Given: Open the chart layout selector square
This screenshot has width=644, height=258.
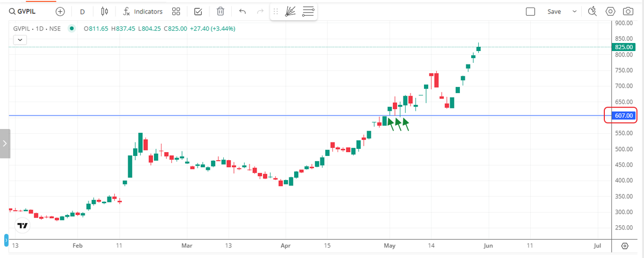Looking at the screenshot, I should [x=531, y=11].
